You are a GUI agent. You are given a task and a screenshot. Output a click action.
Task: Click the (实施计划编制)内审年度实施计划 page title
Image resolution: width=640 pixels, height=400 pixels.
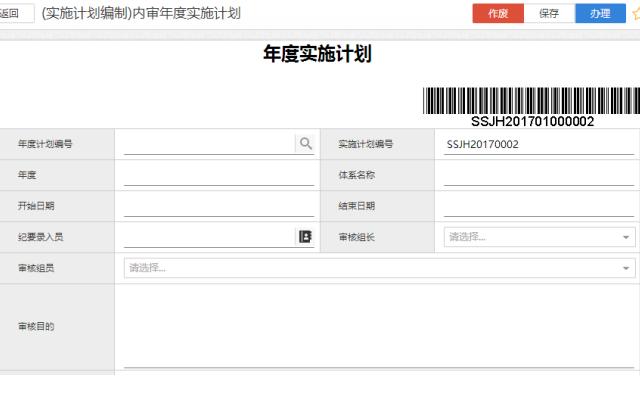pos(141,14)
